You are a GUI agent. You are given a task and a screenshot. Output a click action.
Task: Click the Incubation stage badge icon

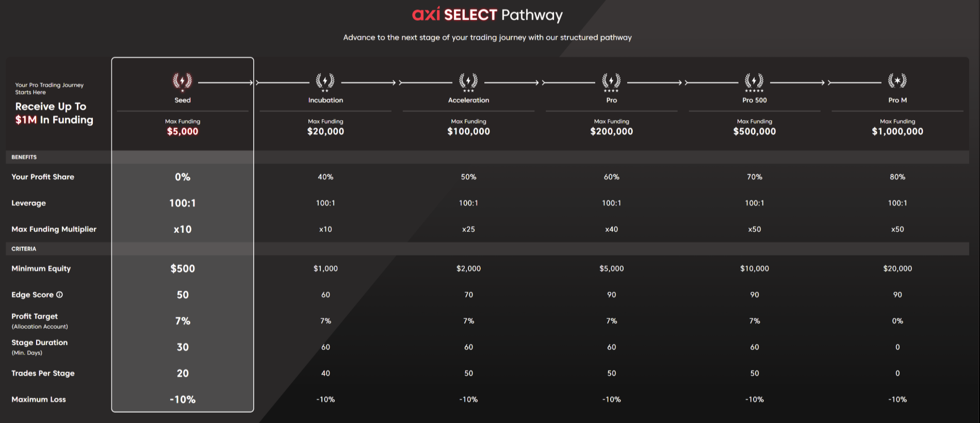pyautogui.click(x=325, y=81)
